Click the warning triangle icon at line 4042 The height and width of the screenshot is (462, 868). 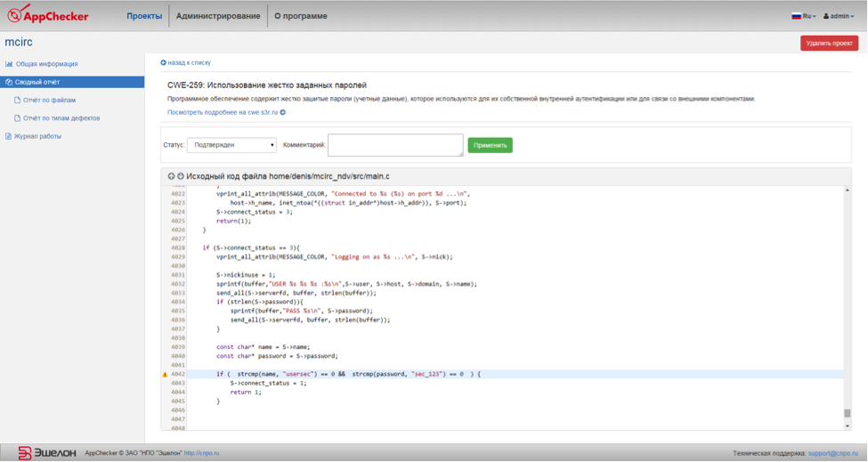click(165, 375)
